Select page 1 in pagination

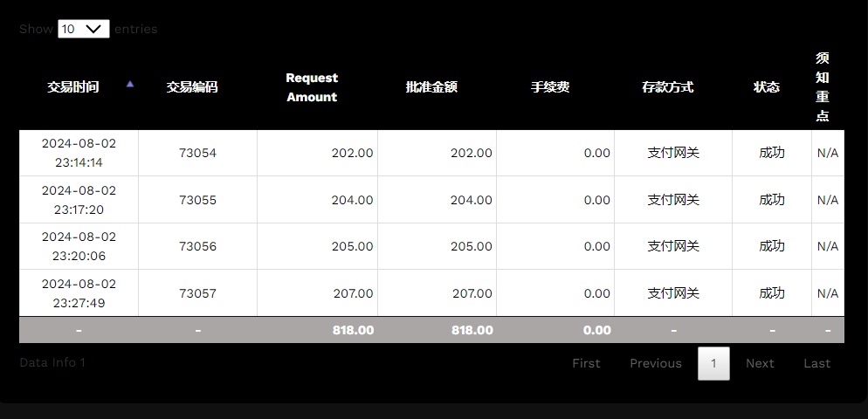click(713, 363)
